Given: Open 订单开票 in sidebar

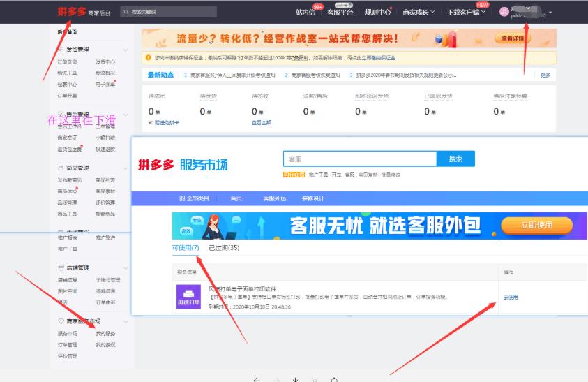Looking at the screenshot, I should pos(67,96).
